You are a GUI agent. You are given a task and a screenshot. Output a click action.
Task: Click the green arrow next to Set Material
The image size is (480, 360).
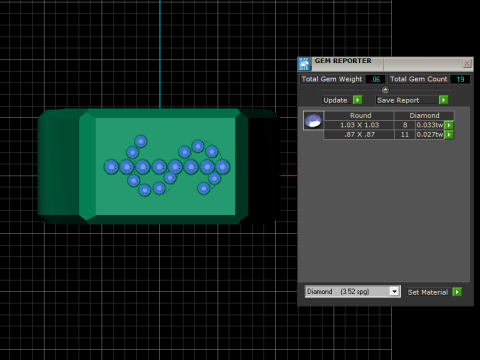[x=457, y=292]
